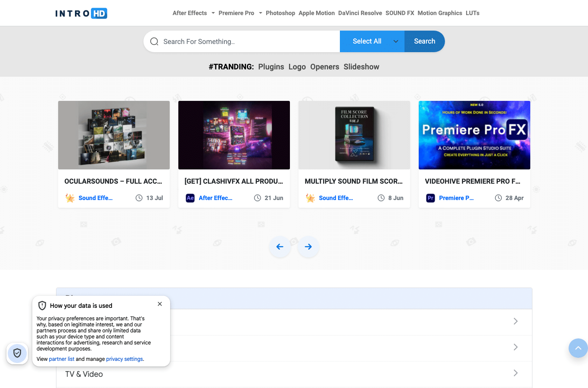The height and width of the screenshot is (388, 588).
Task: Click clock icon beside 13 Jul
Action: pyautogui.click(x=139, y=198)
